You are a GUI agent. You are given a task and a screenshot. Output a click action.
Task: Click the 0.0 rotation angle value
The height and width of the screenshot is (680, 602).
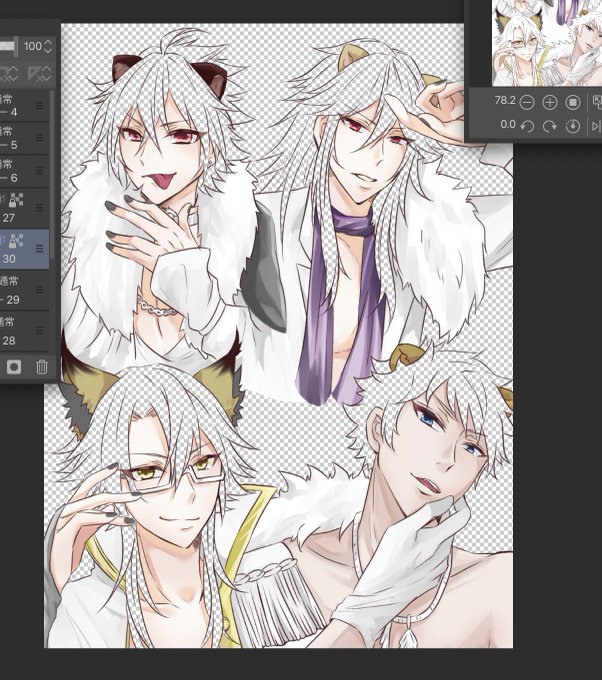507,125
